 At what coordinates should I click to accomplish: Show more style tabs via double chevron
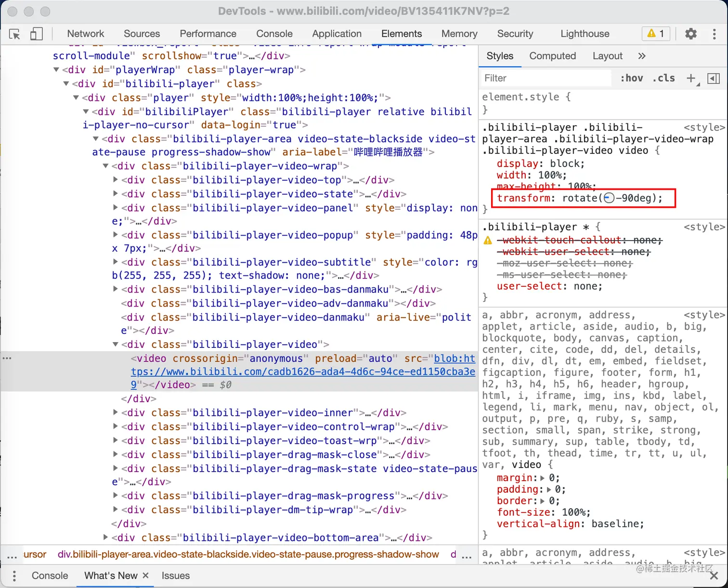[x=641, y=56]
